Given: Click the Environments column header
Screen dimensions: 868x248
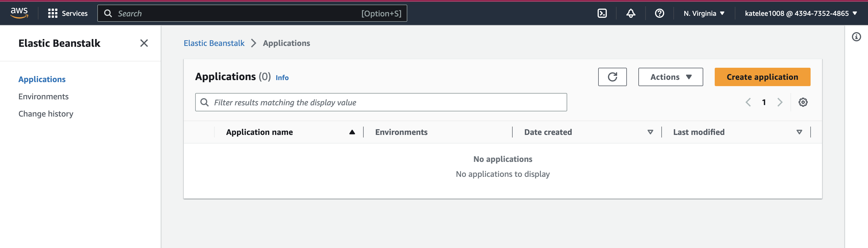Looking at the screenshot, I should (401, 132).
